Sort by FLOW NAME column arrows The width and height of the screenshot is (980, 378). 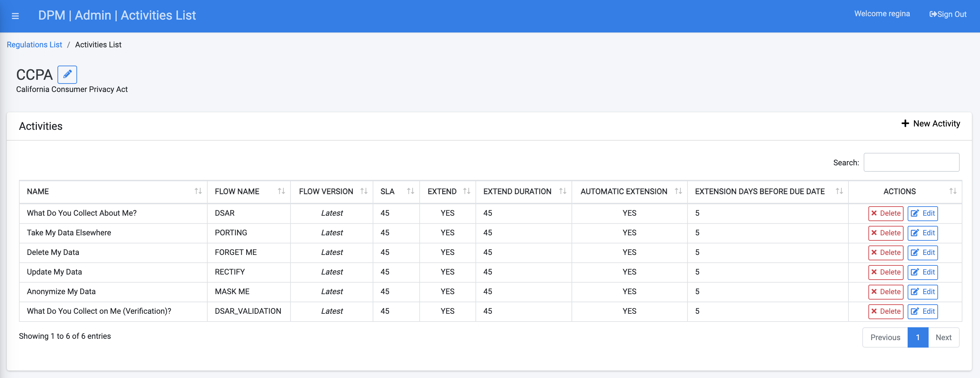click(281, 191)
